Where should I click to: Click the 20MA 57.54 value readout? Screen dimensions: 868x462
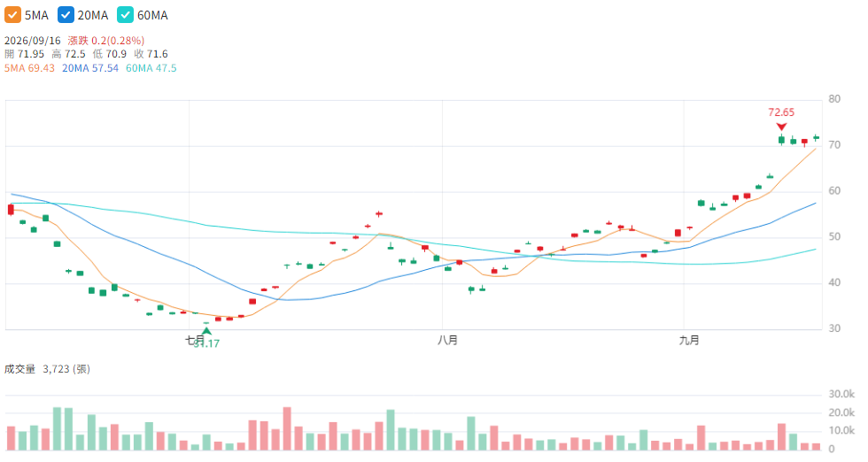click(90, 68)
